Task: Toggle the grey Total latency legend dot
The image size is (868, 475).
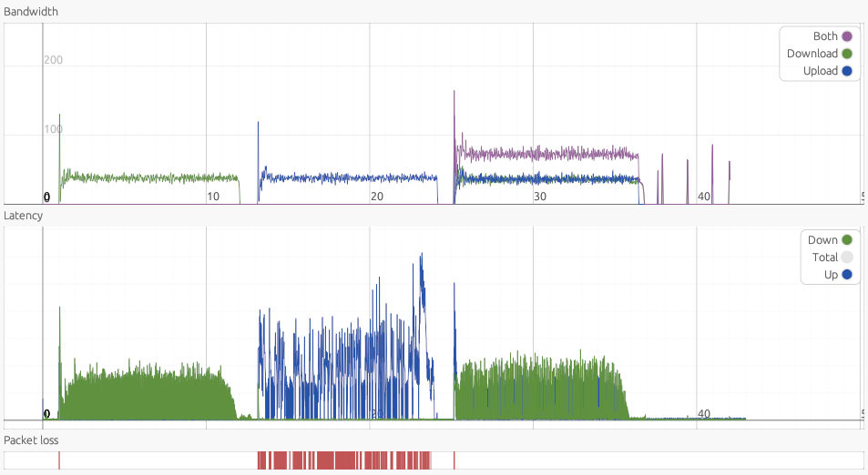Action: [x=846, y=258]
